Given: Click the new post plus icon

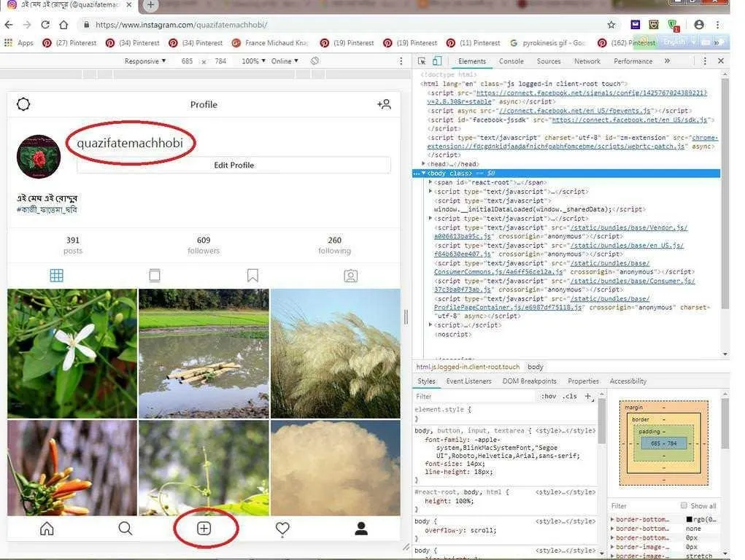Looking at the screenshot, I should tap(204, 528).
